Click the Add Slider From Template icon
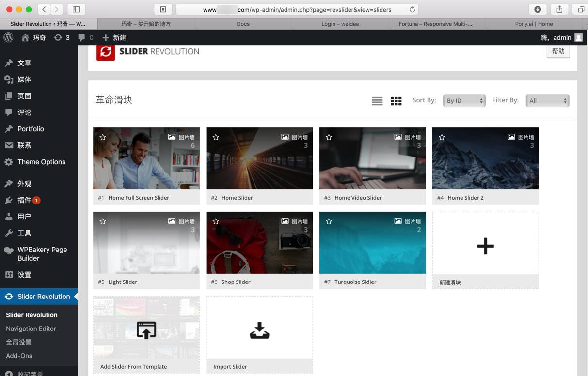The height and width of the screenshot is (376, 588). [x=146, y=330]
